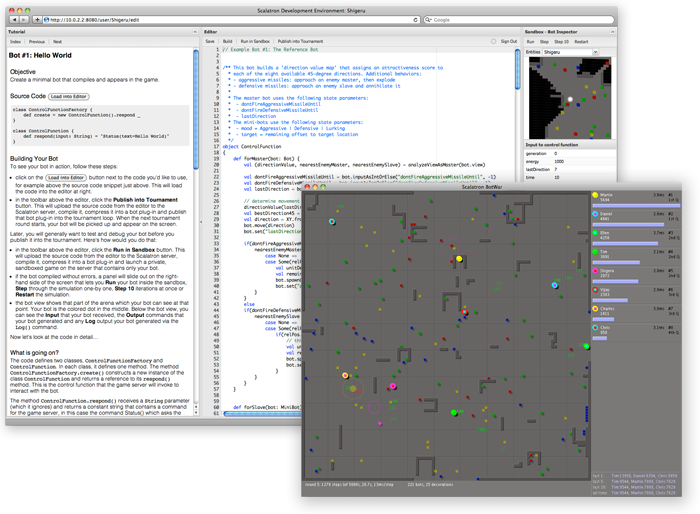700x514 pixels.
Task: Click Run in the Sandbox toolbar
Action: 530,42
